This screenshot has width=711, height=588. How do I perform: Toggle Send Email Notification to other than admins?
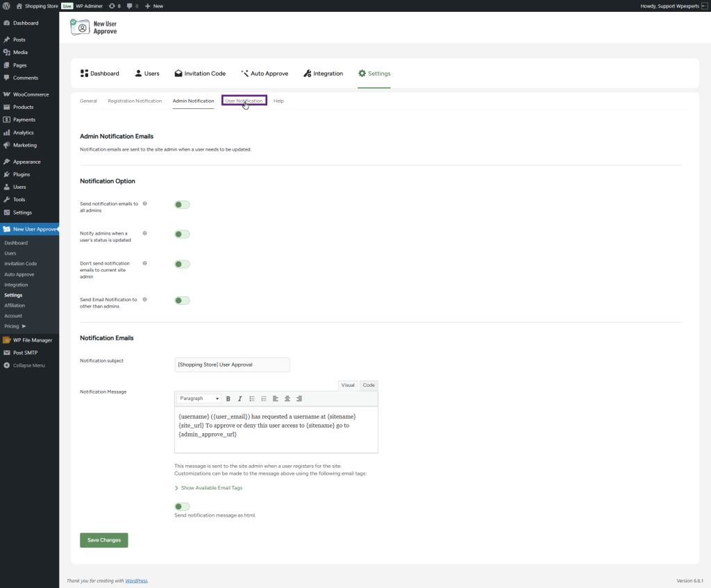tap(183, 301)
